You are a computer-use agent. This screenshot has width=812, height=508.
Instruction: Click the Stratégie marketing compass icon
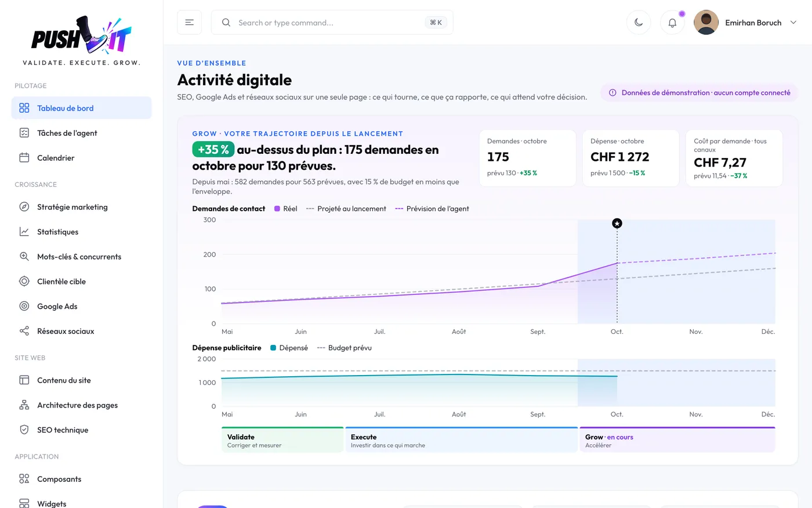pyautogui.click(x=24, y=207)
